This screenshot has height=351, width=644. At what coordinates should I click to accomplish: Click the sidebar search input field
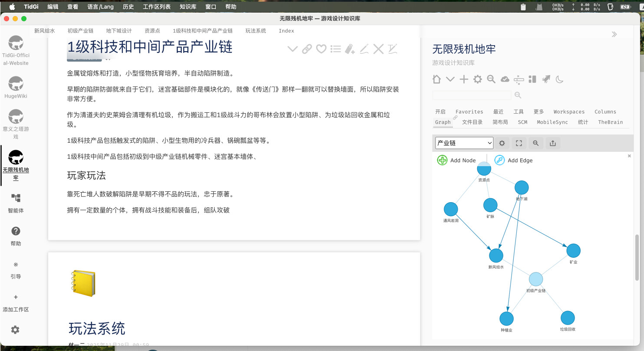[x=472, y=95]
